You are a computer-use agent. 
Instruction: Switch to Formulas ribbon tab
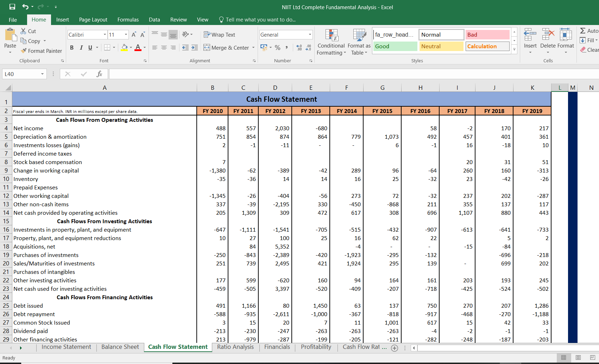point(128,20)
